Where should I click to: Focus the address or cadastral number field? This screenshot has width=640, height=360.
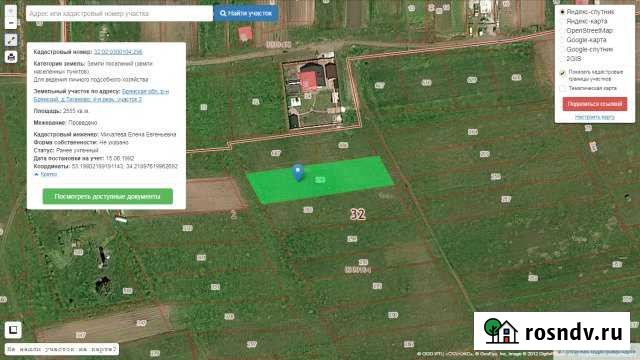point(119,13)
